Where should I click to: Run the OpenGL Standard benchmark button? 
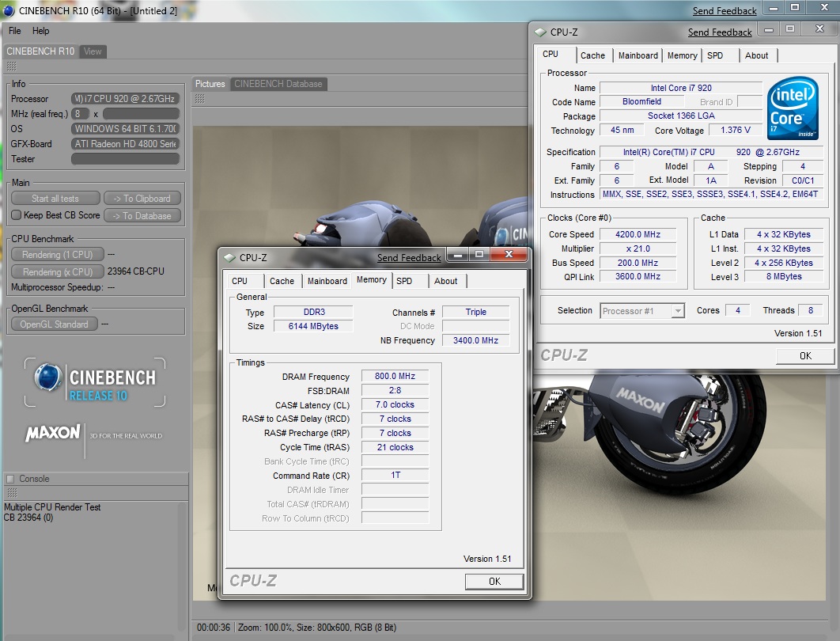[x=54, y=324]
